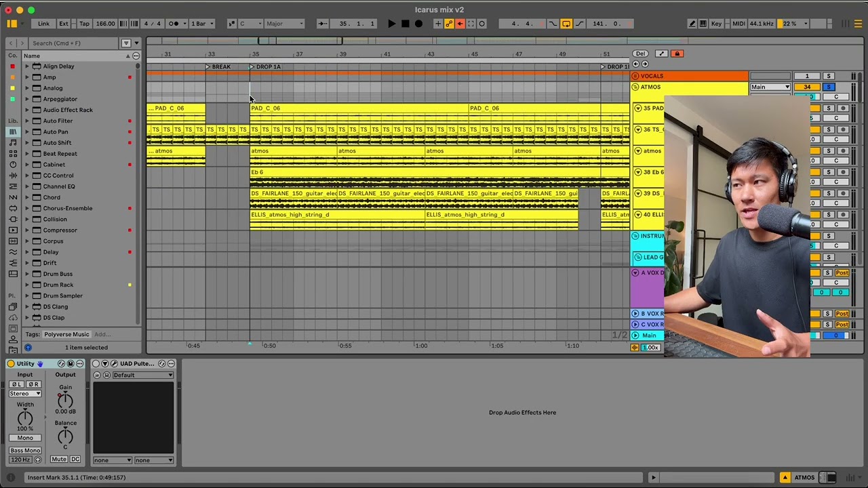Solo the ATMOS track
This screenshot has height=488, width=868.
[x=828, y=87]
